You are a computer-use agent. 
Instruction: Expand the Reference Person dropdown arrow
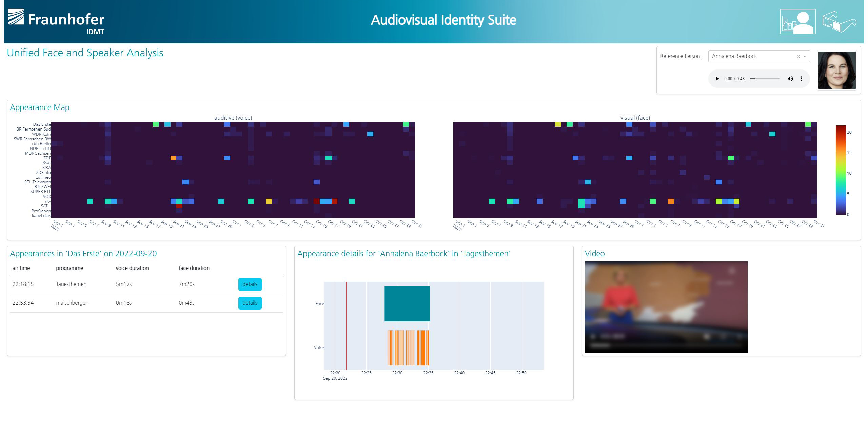tap(805, 57)
